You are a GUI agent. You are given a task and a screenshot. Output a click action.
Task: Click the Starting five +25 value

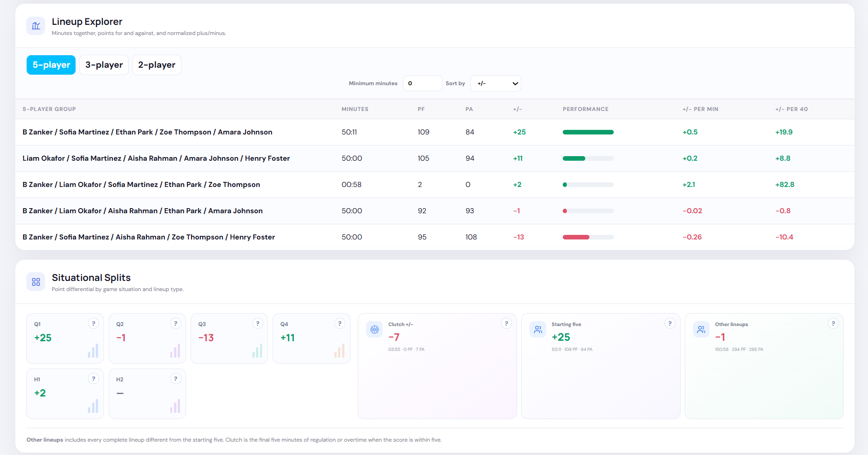tap(561, 337)
